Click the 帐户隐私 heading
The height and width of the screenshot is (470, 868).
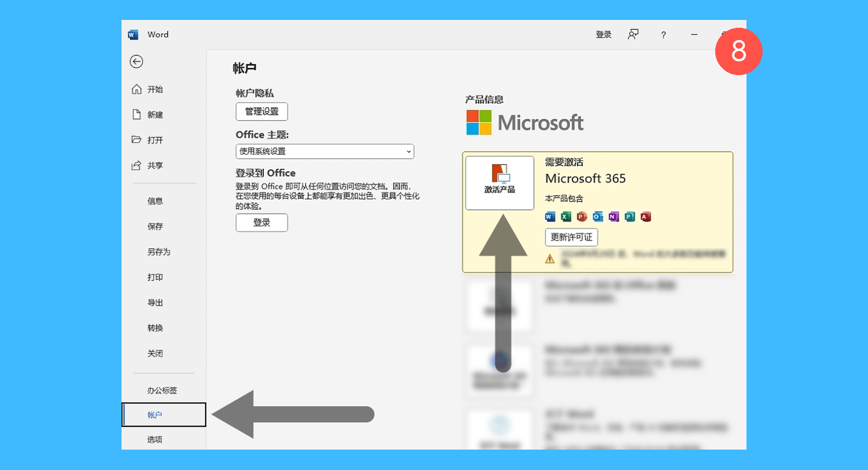click(x=255, y=93)
